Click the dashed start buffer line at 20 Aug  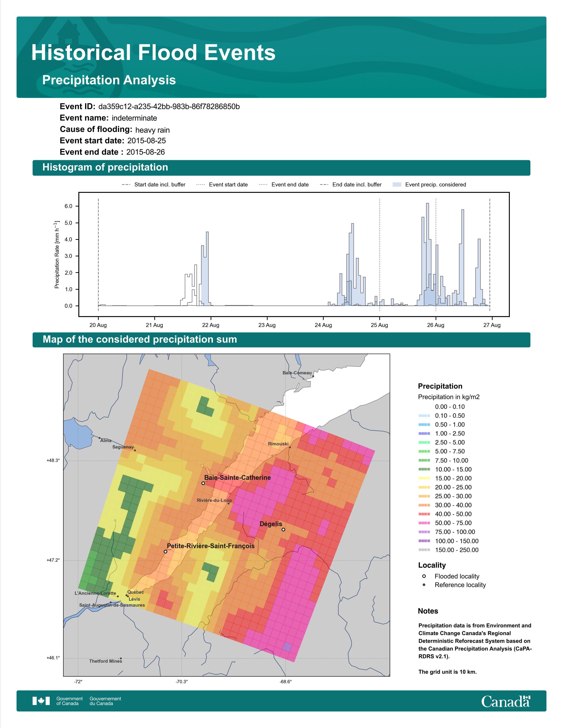click(98, 255)
